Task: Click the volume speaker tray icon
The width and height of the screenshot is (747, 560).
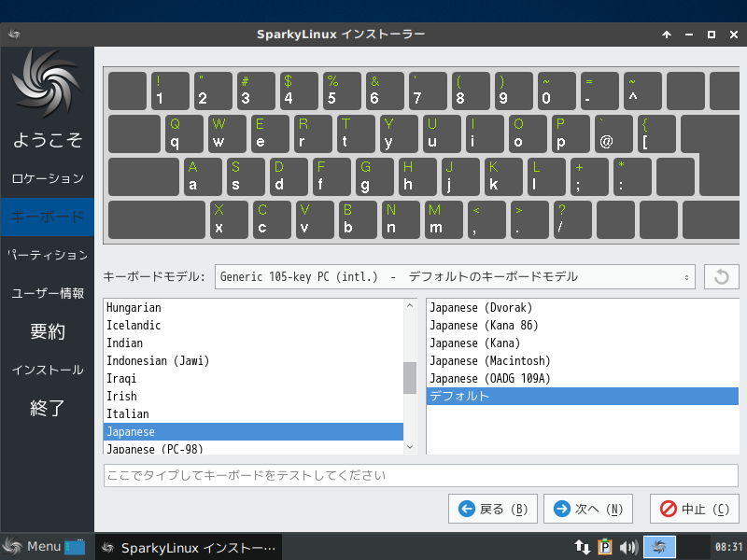Action: pyautogui.click(x=628, y=547)
